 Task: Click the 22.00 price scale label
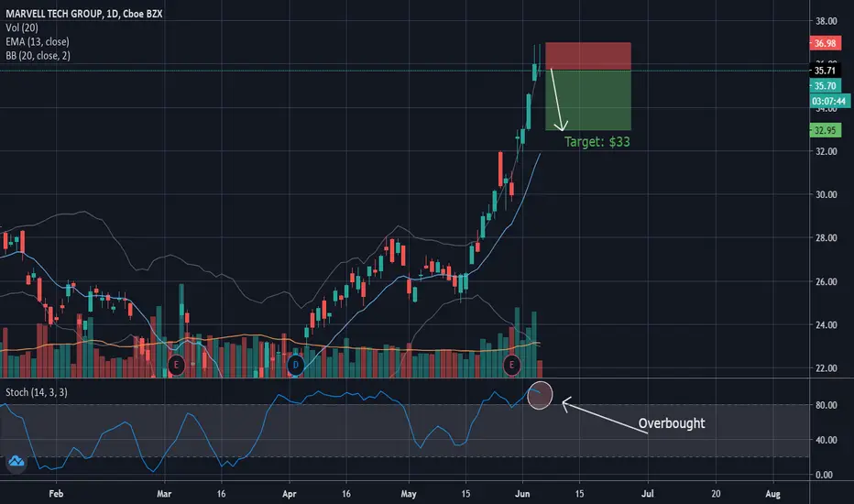click(827, 368)
